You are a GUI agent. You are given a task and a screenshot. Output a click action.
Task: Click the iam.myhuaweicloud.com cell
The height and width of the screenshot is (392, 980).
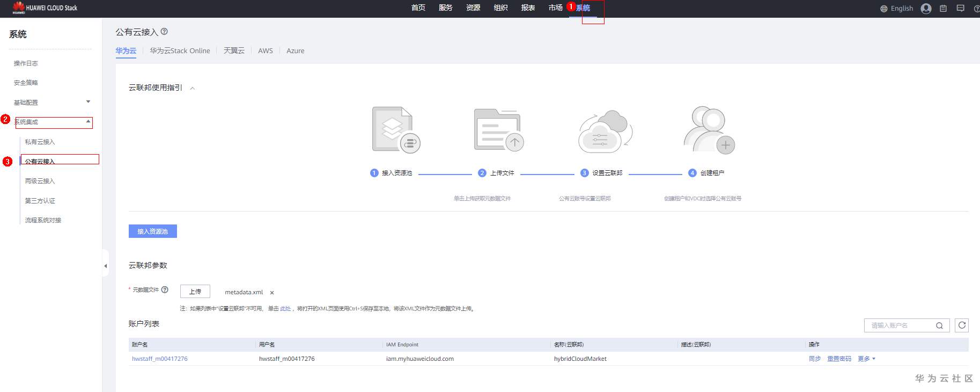tap(420, 359)
